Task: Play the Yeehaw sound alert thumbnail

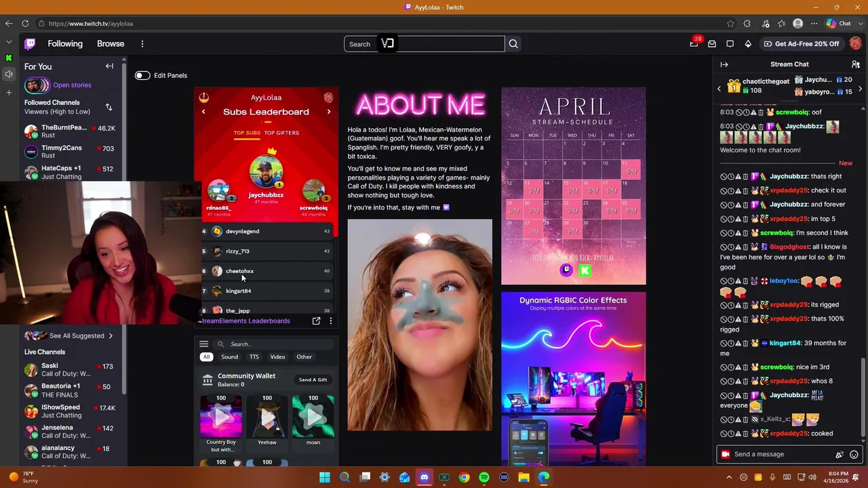Action: 267,417
